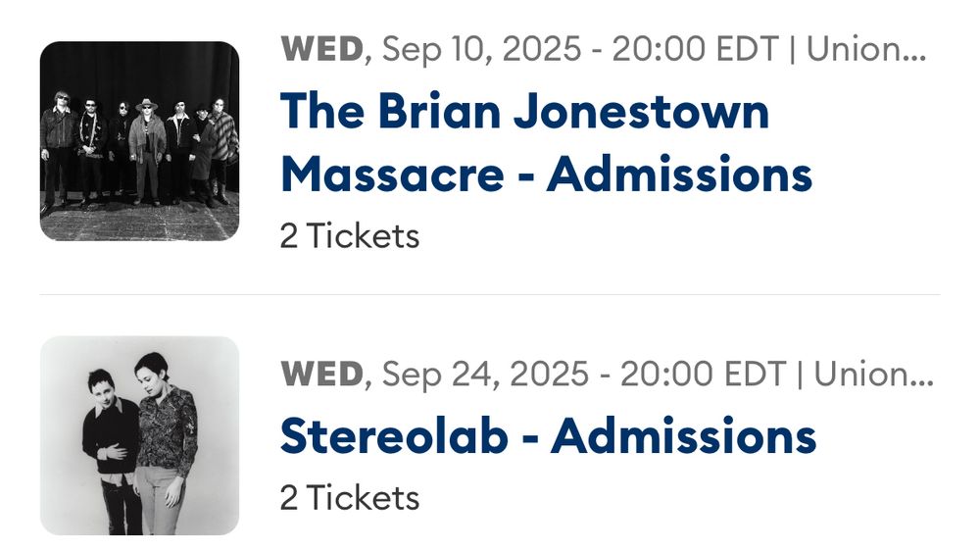Select 2 Tickets under Stereolab
Screen dimensions: 980x551
click(x=350, y=498)
